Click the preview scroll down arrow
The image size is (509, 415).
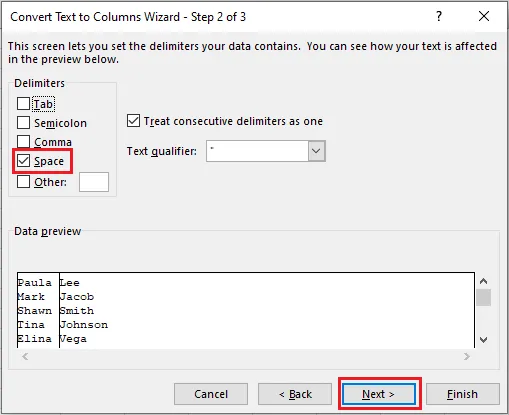point(483,340)
